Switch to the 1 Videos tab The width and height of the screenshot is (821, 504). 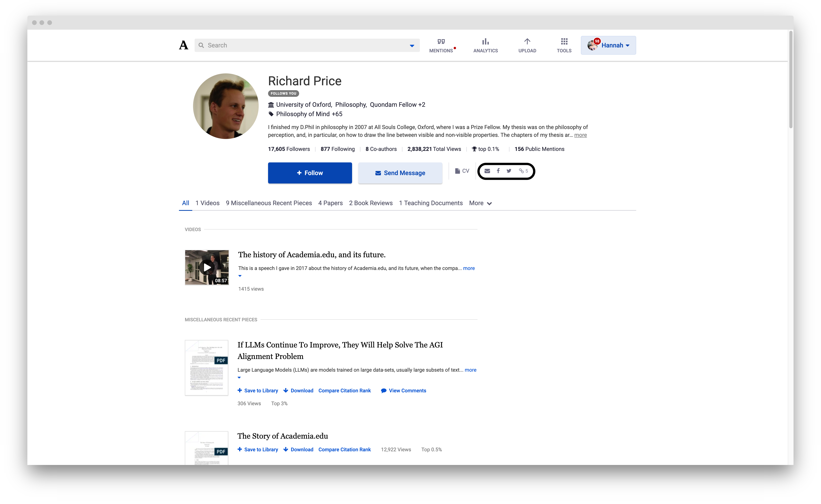[207, 203]
